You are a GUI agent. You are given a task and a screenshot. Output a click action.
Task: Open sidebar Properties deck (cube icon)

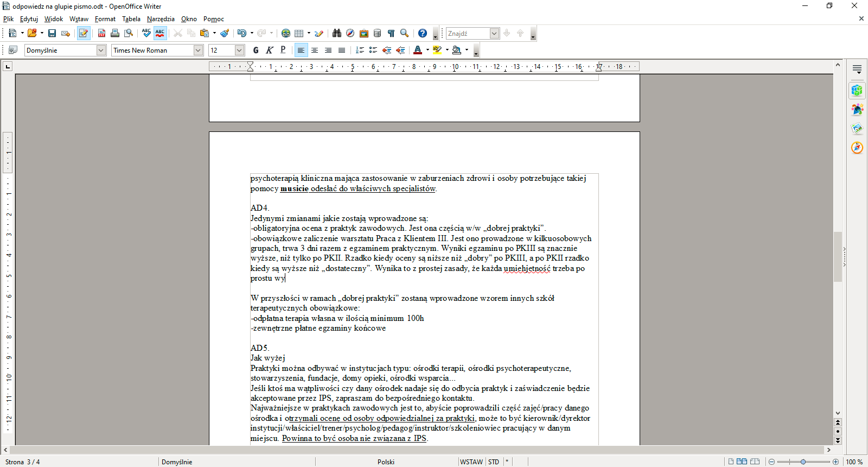(857, 90)
